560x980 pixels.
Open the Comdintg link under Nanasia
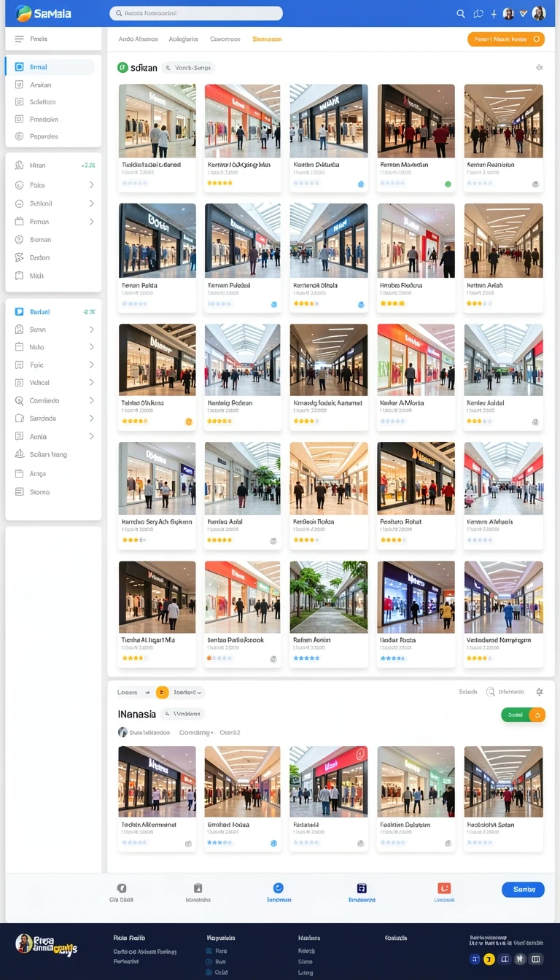coord(197,732)
